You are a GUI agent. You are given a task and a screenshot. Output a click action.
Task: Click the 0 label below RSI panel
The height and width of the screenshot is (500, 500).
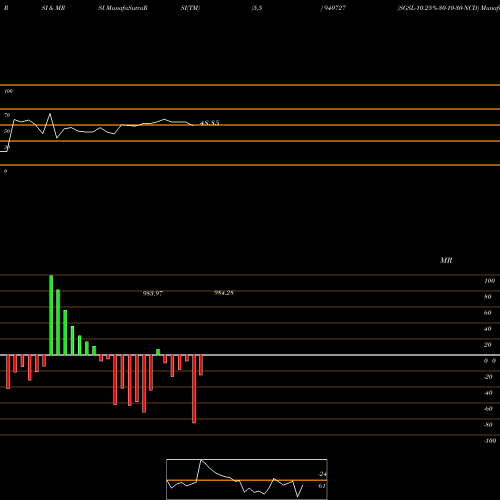point(5,171)
